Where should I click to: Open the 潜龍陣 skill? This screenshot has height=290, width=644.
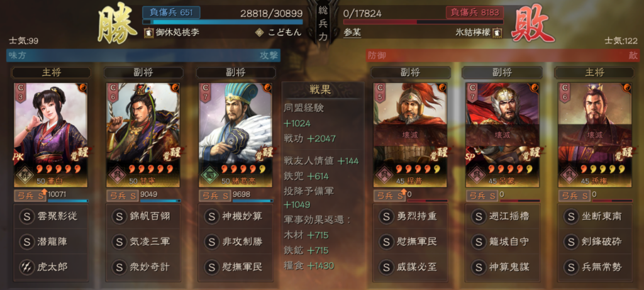click(x=51, y=242)
